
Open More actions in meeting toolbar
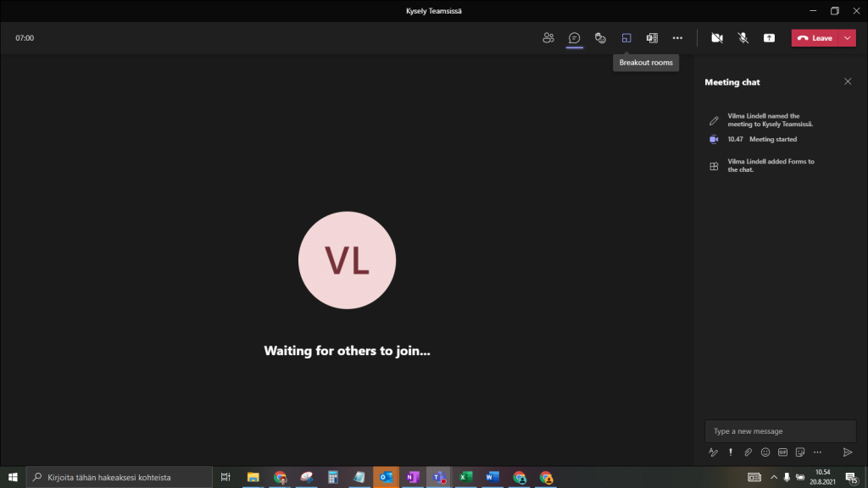click(677, 37)
